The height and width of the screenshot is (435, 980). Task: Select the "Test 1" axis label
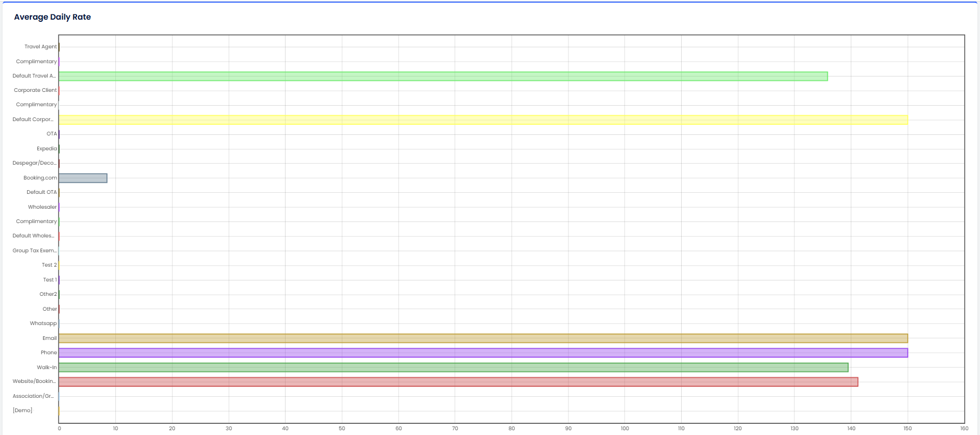click(50, 280)
